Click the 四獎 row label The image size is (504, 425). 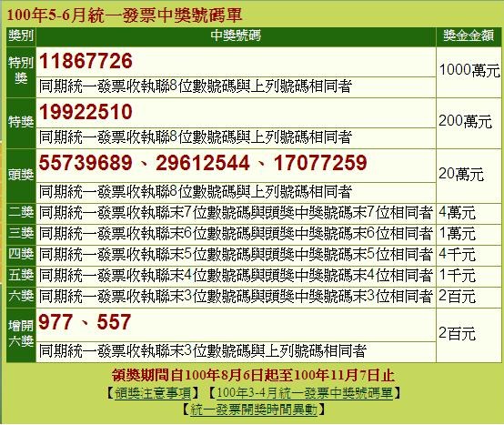click(21, 254)
